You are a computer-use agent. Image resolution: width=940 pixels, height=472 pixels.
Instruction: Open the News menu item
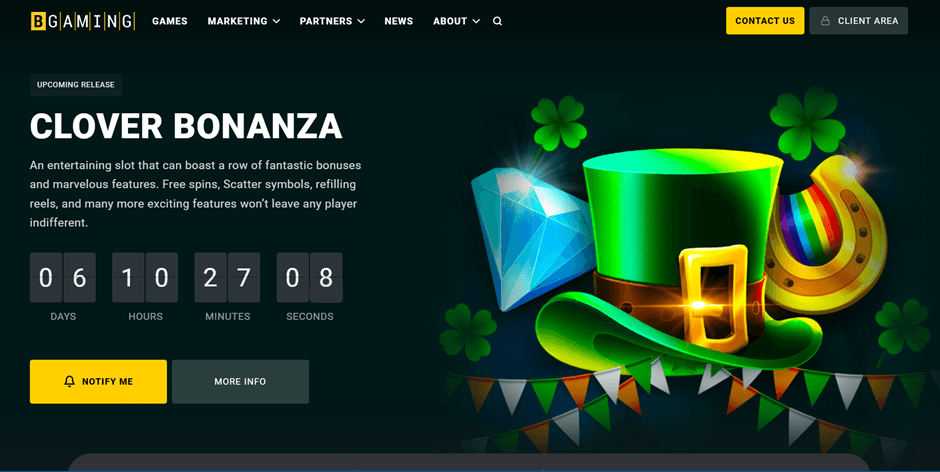point(399,21)
